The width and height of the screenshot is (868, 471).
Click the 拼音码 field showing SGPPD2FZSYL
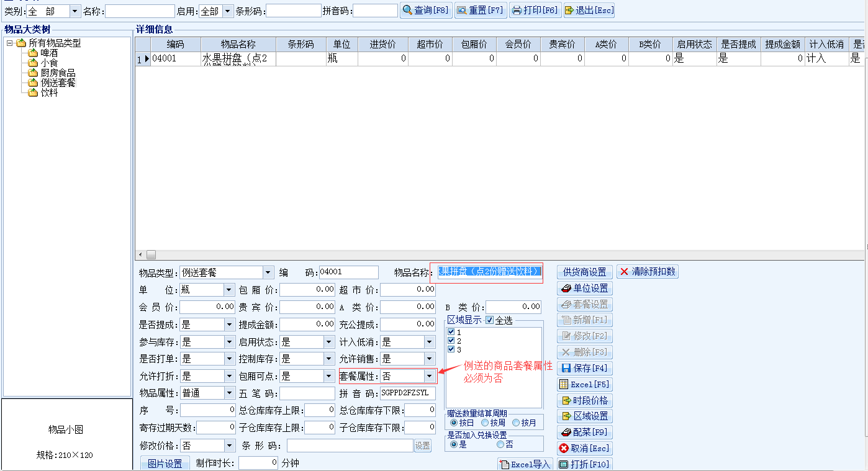click(408, 393)
